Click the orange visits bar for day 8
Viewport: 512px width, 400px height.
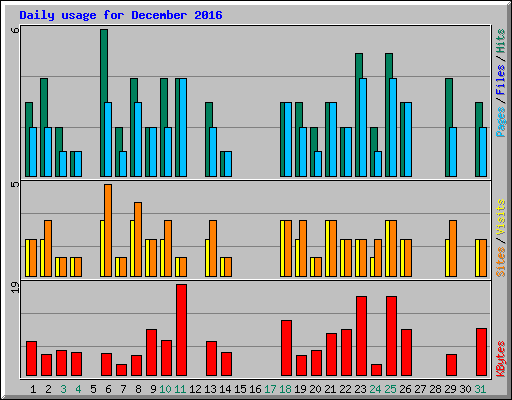[138, 239]
